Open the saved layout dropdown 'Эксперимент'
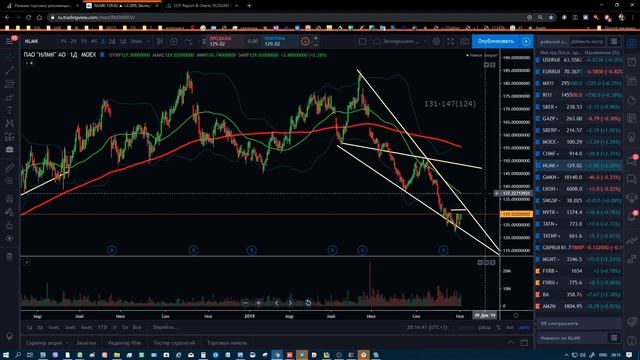This screenshot has width=640, height=360. pyautogui.click(x=400, y=41)
